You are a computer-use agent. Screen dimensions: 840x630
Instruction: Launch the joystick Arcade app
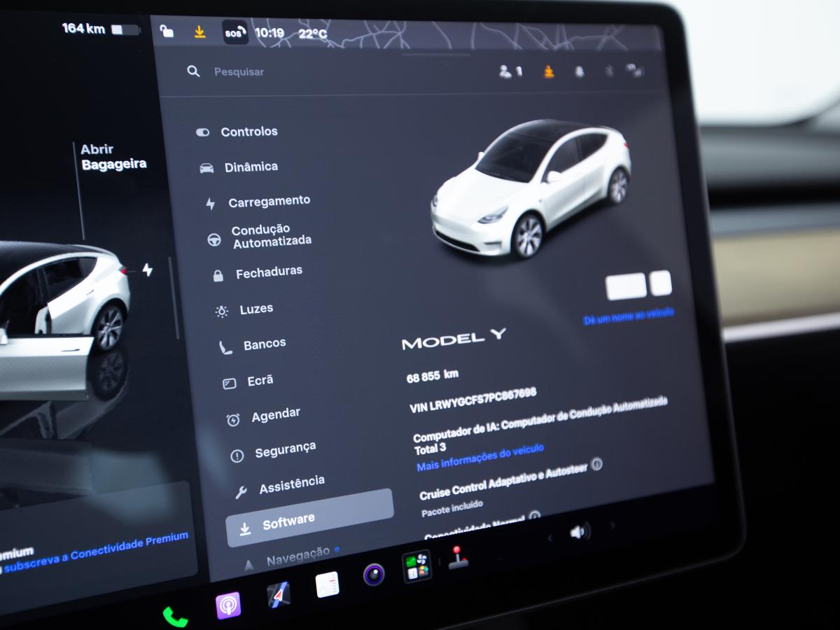pos(458,558)
